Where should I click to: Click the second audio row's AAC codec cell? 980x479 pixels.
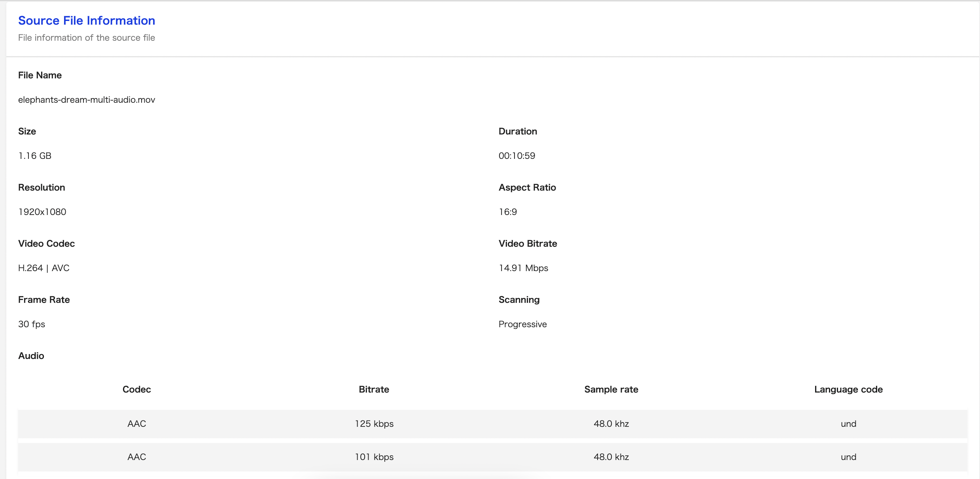137,457
